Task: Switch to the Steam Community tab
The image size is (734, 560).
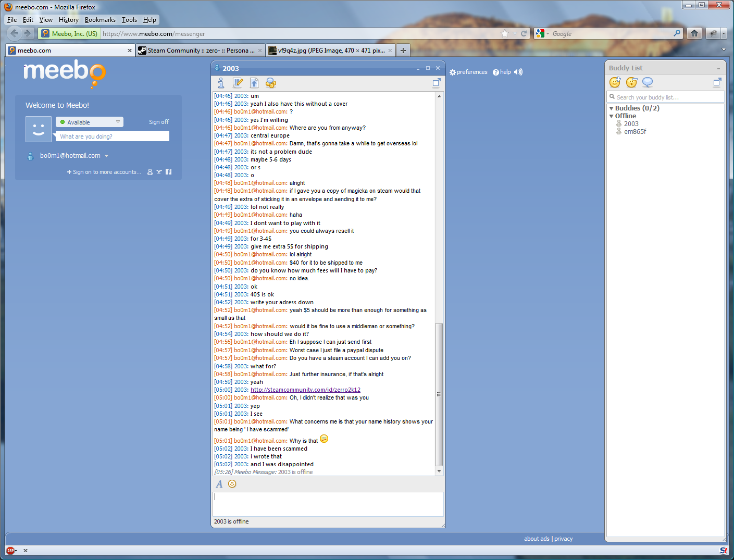Action: tap(200, 51)
